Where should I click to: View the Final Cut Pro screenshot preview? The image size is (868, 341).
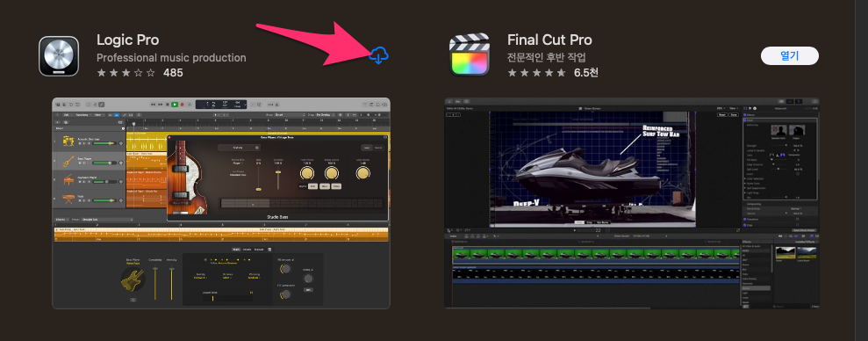click(x=632, y=204)
